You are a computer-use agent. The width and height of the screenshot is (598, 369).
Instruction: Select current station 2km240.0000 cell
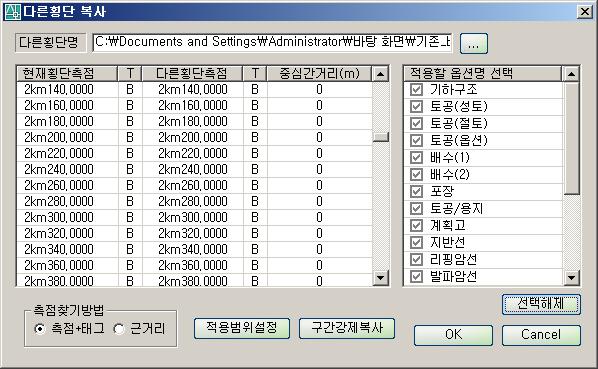67,170
